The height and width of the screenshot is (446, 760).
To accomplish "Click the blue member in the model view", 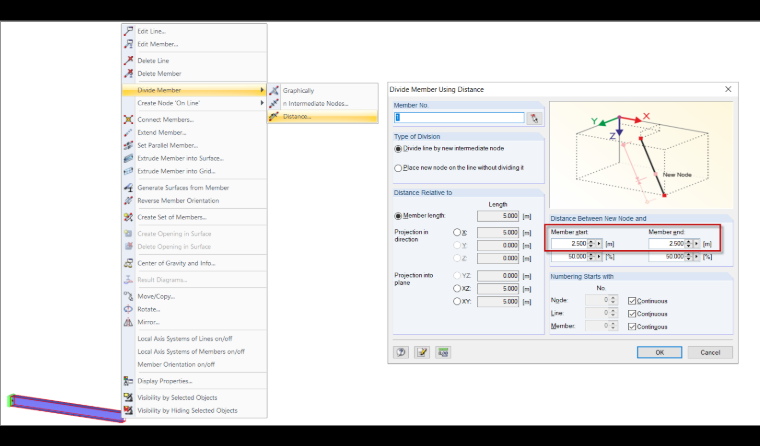I will [x=65, y=408].
